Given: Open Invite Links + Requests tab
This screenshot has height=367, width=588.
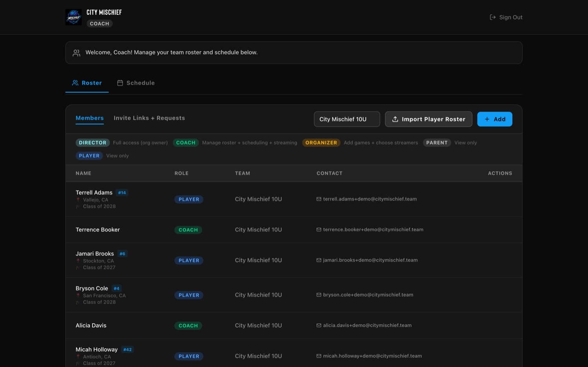Looking at the screenshot, I should [149, 118].
